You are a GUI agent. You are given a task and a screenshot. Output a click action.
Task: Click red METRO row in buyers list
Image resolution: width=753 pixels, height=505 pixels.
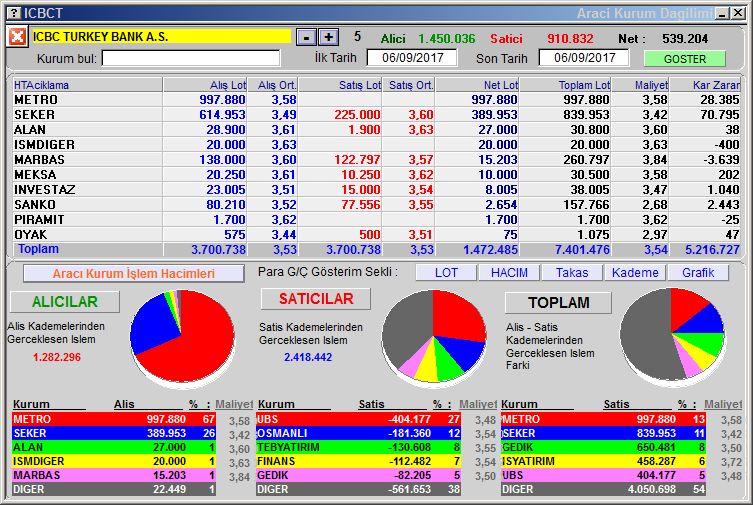coord(114,419)
